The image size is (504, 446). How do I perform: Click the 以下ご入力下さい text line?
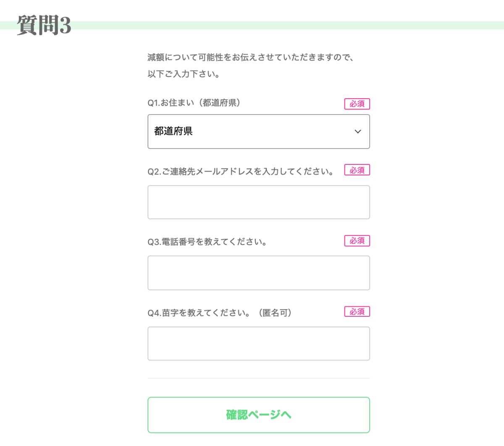click(x=184, y=74)
